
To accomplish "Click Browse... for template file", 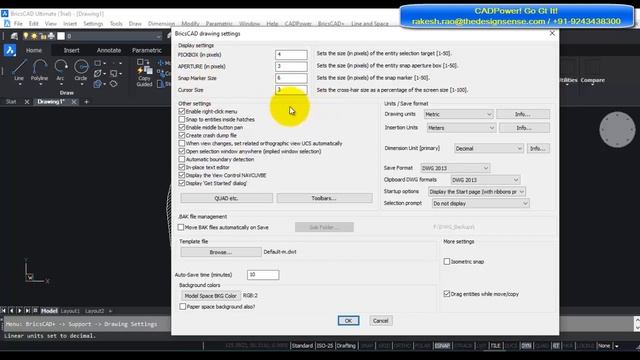I will 221,252.
